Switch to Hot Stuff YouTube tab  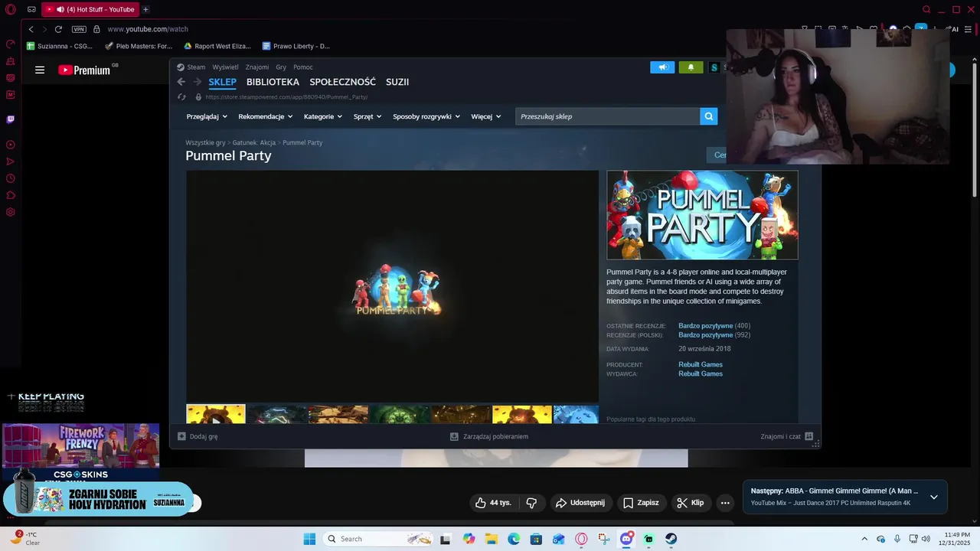(x=90, y=10)
